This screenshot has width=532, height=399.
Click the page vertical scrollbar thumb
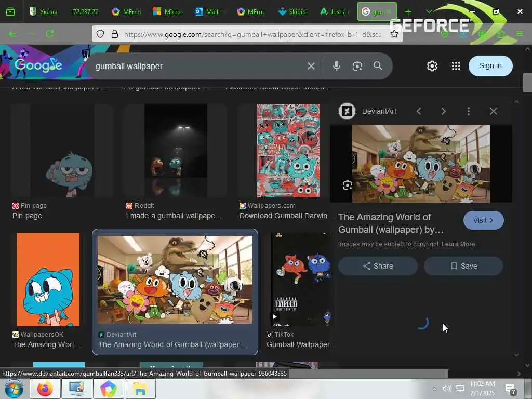[527, 83]
